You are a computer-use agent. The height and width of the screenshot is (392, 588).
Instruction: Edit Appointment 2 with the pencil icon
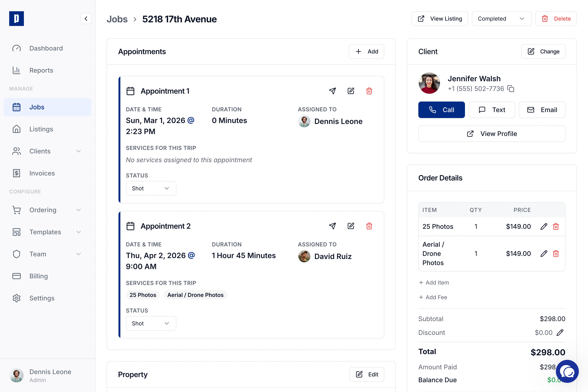click(351, 226)
